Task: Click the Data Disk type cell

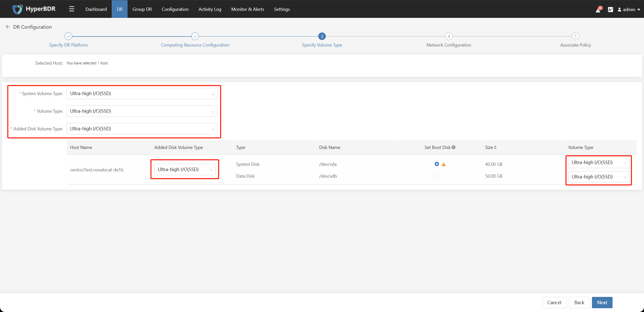Action: [245, 176]
